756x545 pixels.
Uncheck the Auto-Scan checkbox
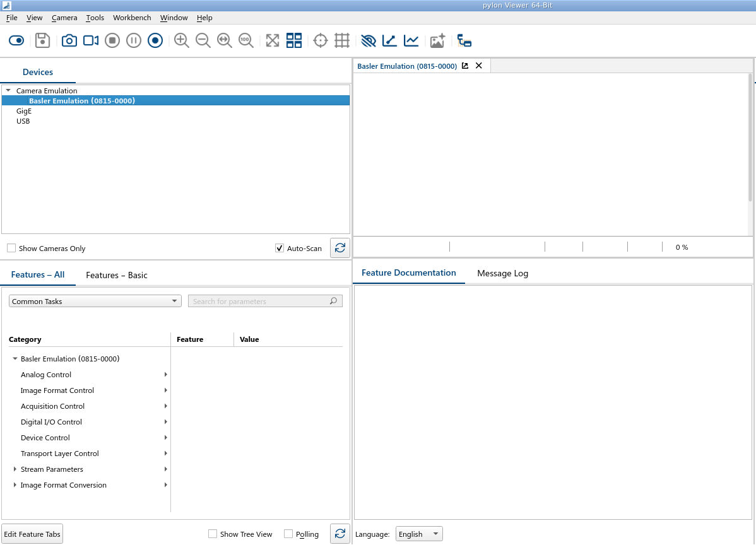click(279, 248)
